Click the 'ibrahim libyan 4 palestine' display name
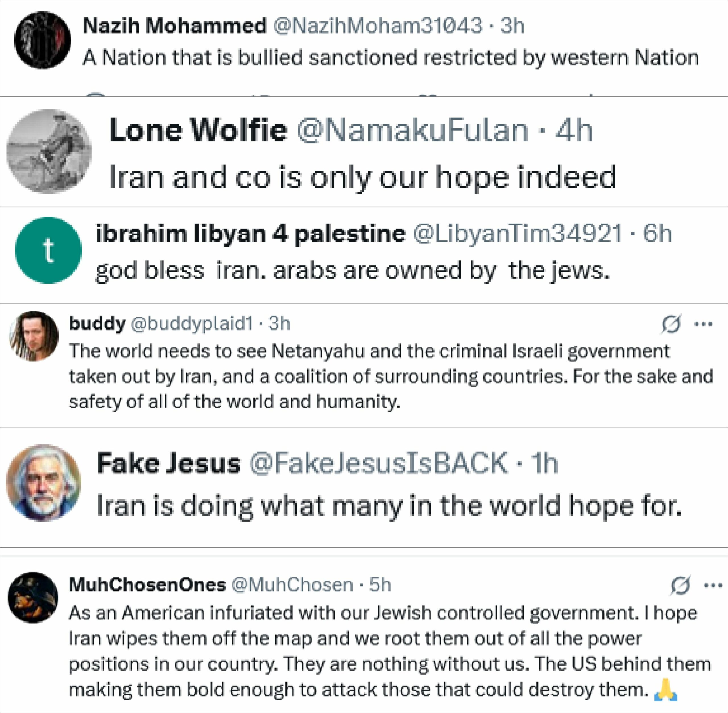Screen dimensions: 728x713 coord(251,233)
